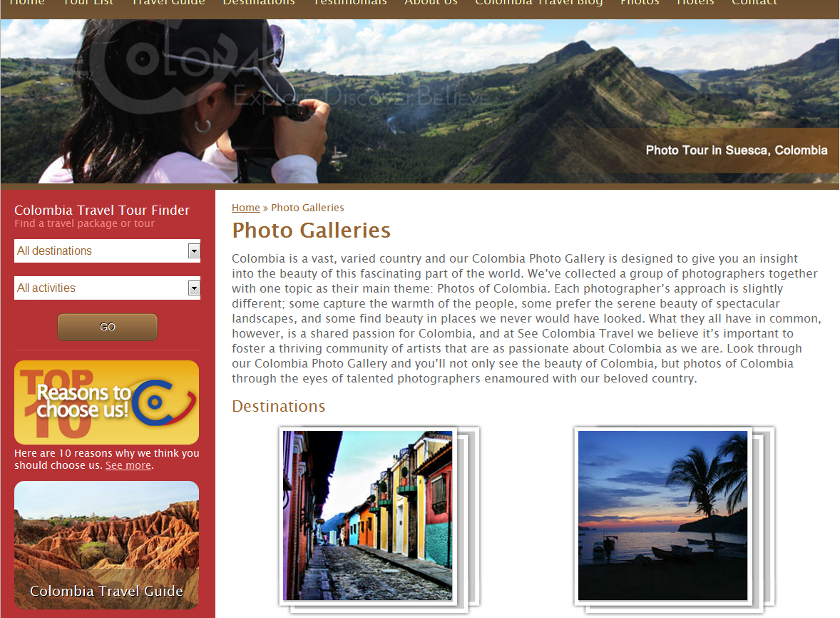Follow the Home breadcrumb link
The width and height of the screenshot is (840, 618).
coord(245,208)
